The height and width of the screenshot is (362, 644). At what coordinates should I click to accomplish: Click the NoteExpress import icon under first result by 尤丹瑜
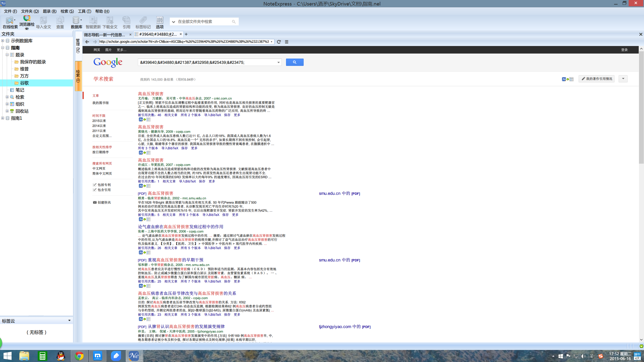144,120
